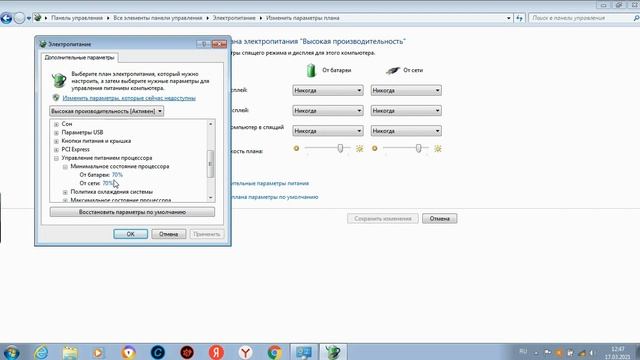Open Windows Explorer folder icon on taskbar
Image resolution: width=640 pixels, height=360 pixels.
coord(70,352)
